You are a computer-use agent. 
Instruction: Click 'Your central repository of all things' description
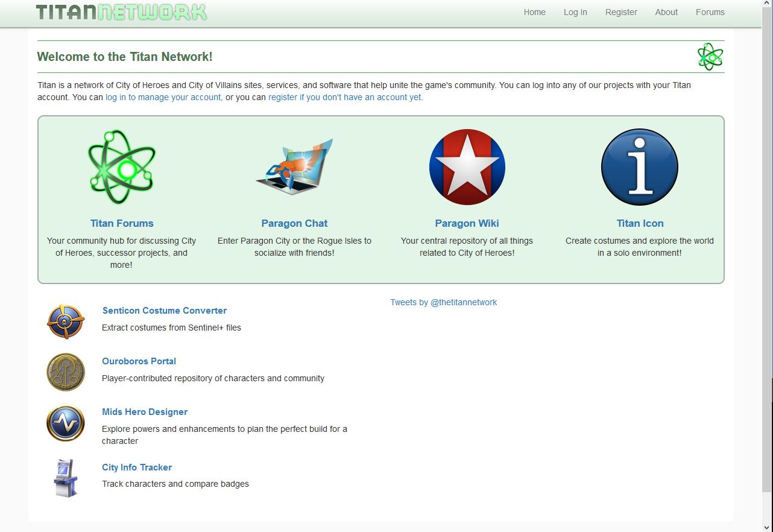(x=467, y=247)
